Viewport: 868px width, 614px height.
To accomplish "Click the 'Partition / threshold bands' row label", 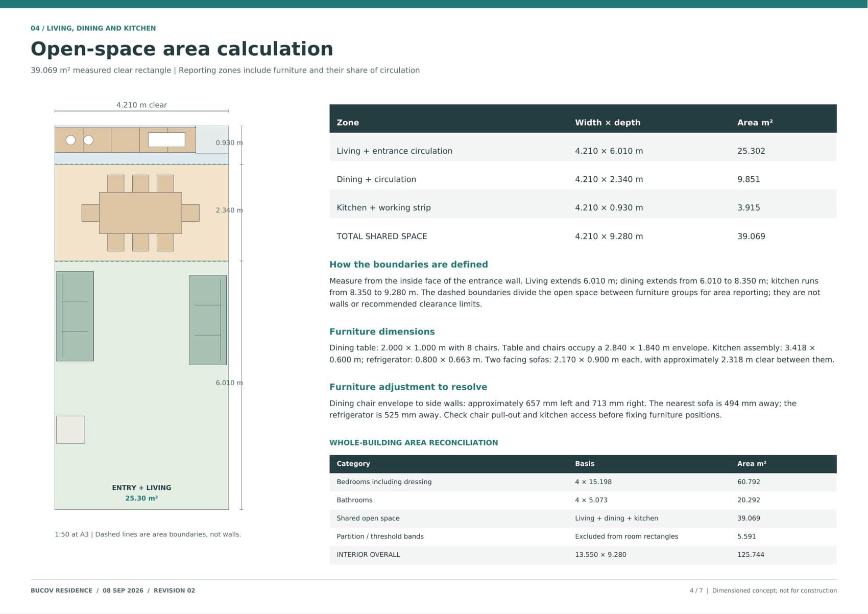I will 380,536.
